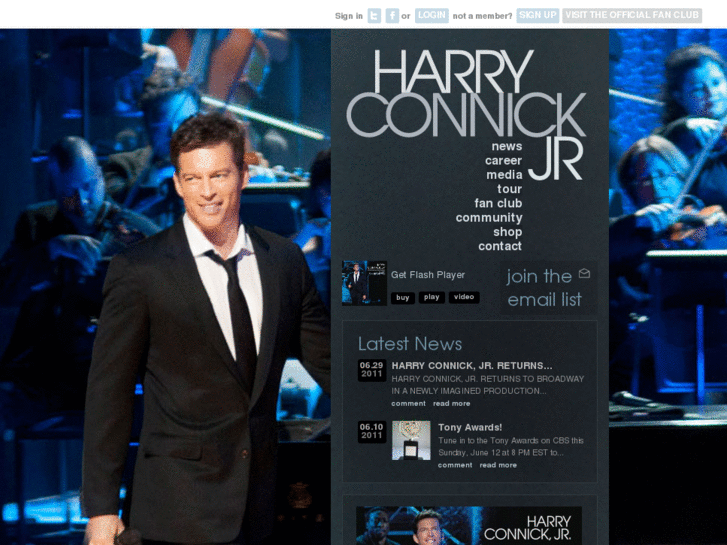The height and width of the screenshot is (545, 727).
Task: Click the 06.10 2011 date badge
Action: point(372,432)
